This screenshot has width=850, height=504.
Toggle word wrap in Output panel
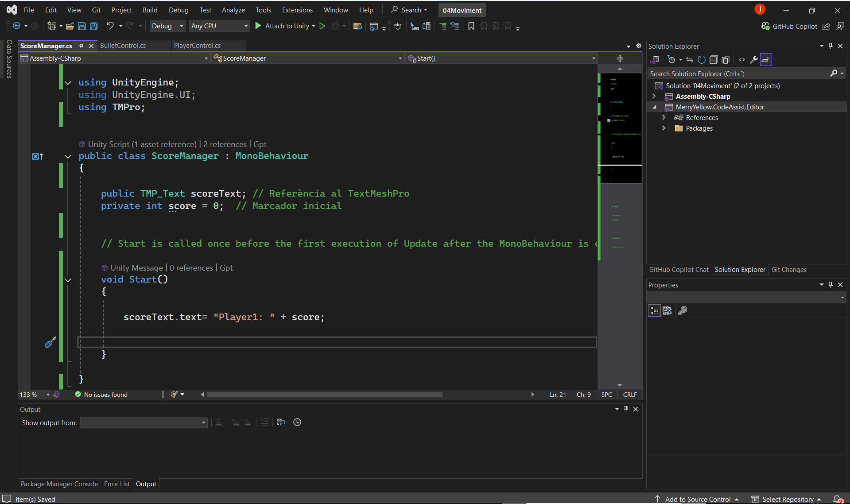click(280, 422)
